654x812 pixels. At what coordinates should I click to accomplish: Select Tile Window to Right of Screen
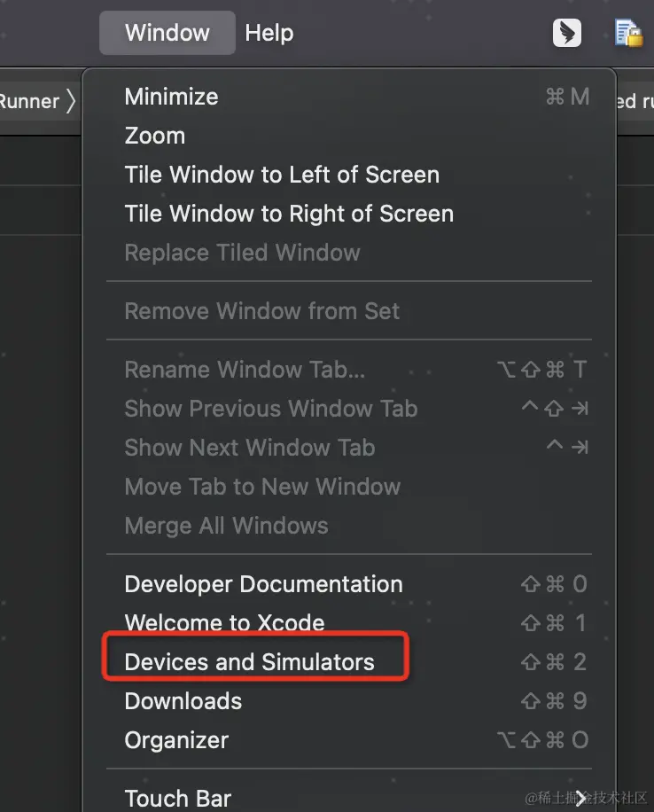[x=289, y=214]
